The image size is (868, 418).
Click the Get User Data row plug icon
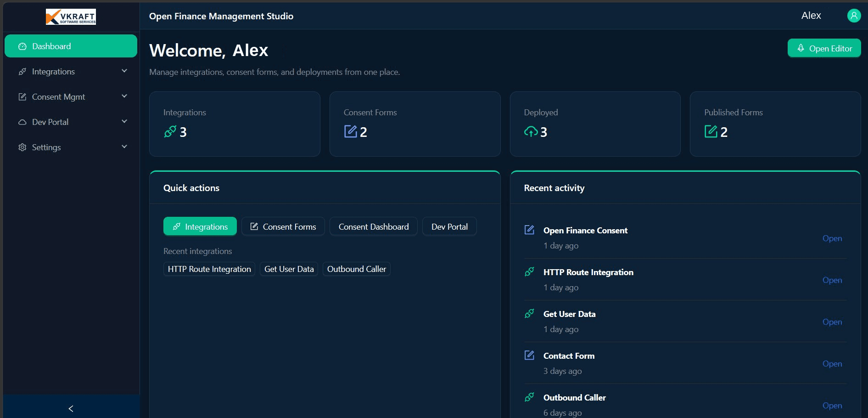529,313
